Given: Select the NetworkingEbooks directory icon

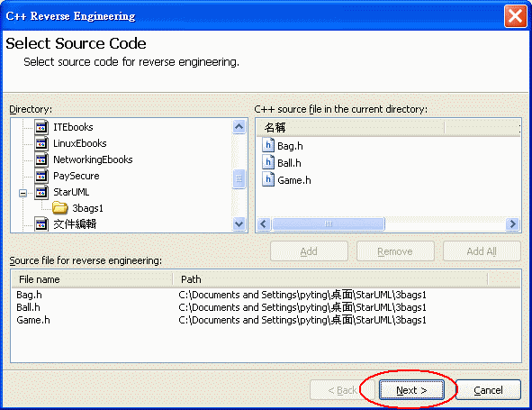Looking at the screenshot, I should click(x=41, y=159).
